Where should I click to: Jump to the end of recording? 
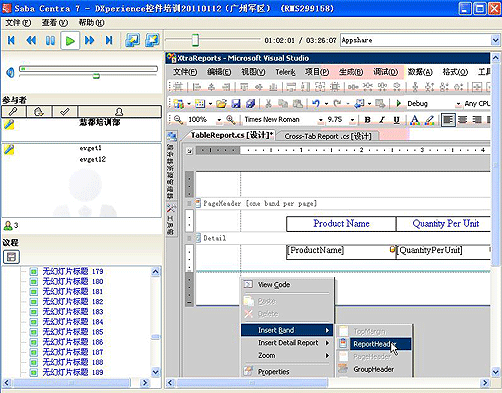109,41
